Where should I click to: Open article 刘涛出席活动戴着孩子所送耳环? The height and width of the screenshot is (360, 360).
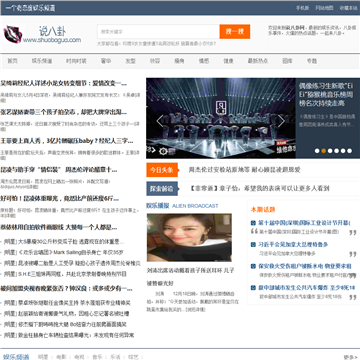point(191,277)
